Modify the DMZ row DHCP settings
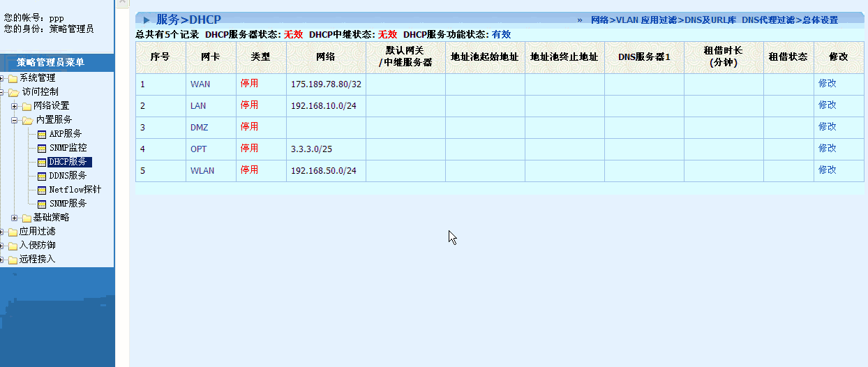This screenshot has height=367, width=868. (x=827, y=126)
